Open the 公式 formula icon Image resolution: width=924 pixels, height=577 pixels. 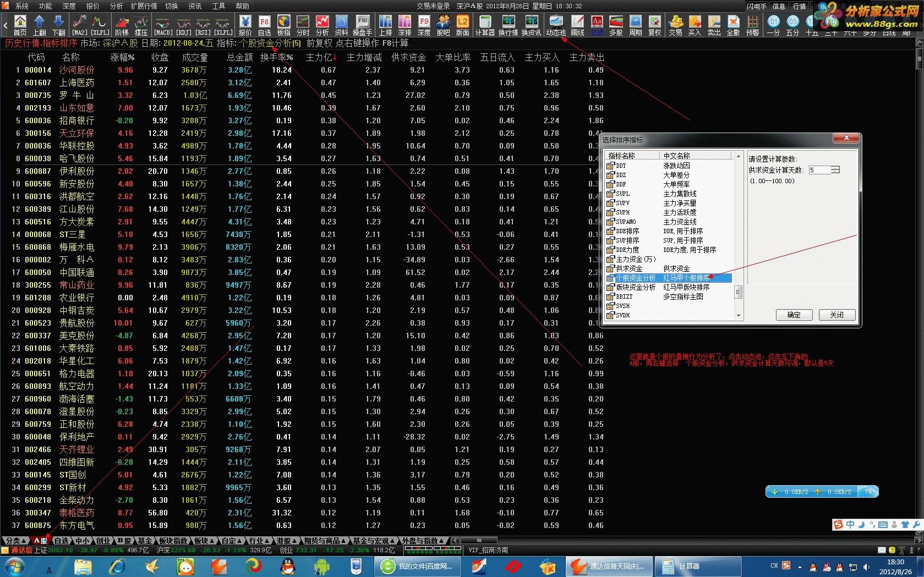point(597,25)
